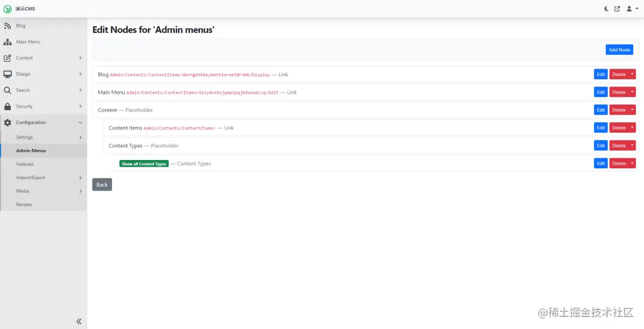This screenshot has height=329, width=644.
Task: Open Delete dropdown arrow for Blog node
Action: [x=632, y=75]
